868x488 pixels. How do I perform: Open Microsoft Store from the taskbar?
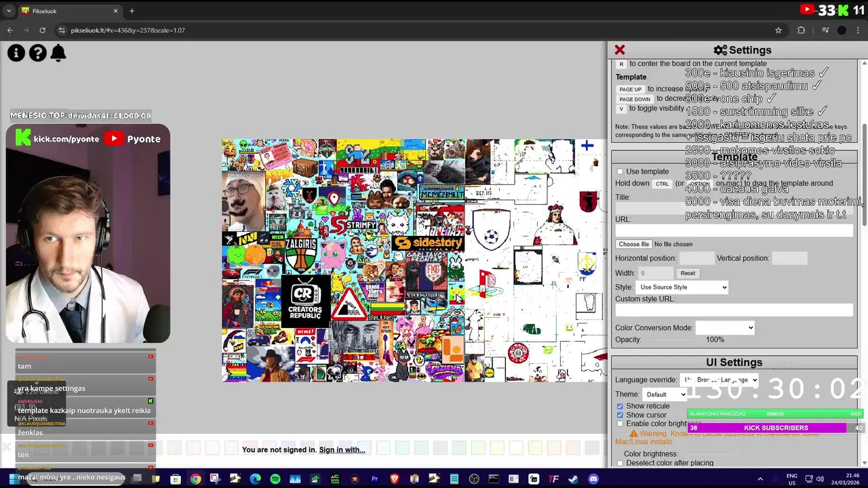pyautogui.click(x=175, y=479)
